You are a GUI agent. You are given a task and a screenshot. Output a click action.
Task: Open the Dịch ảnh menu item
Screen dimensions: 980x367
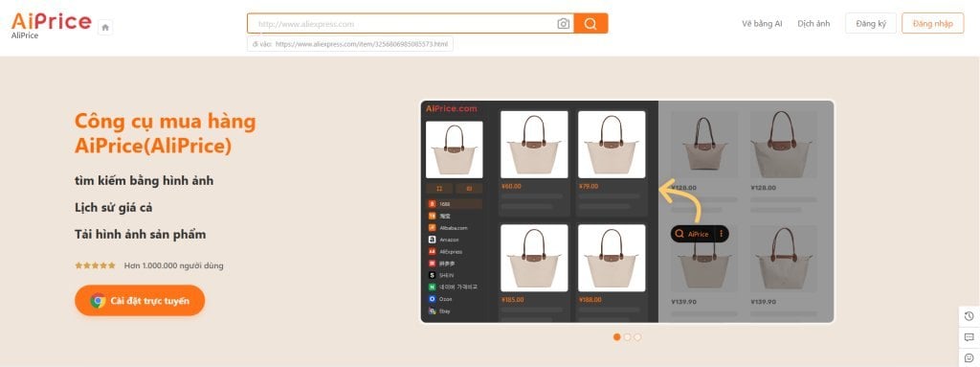pyautogui.click(x=813, y=24)
